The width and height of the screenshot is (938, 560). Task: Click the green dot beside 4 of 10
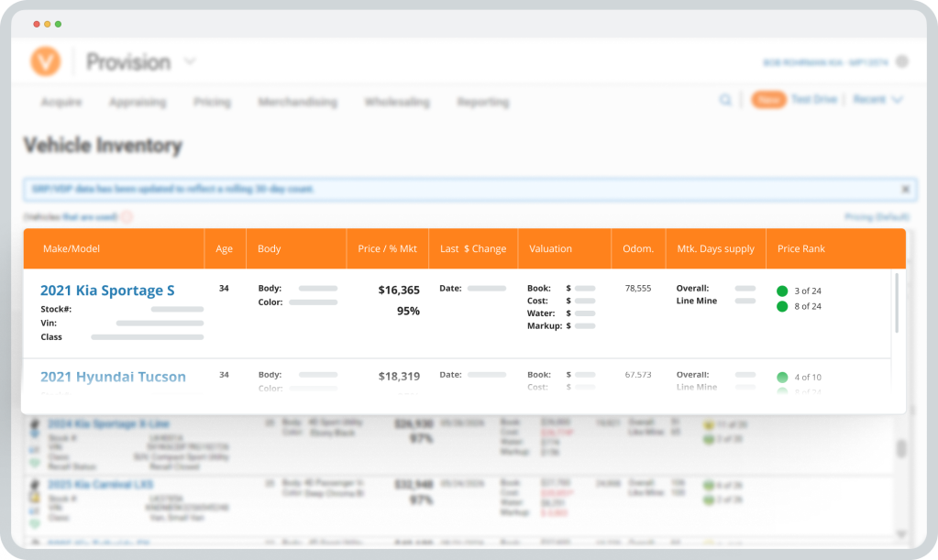click(x=782, y=377)
